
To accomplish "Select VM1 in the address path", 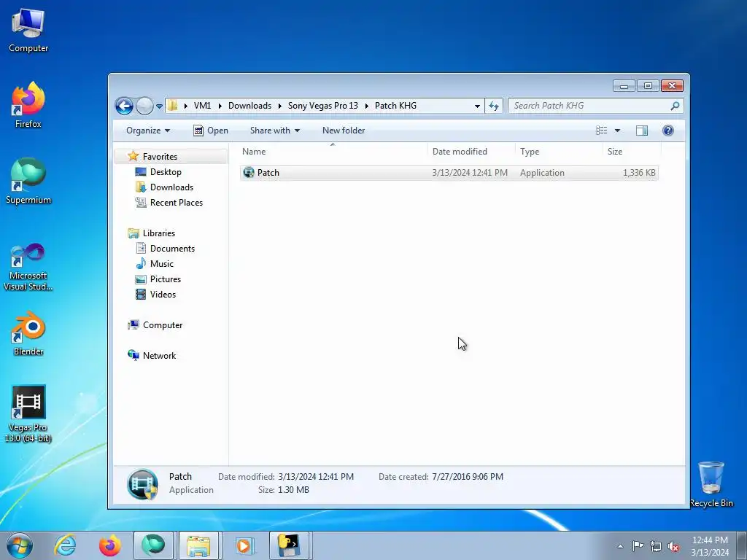I will pyautogui.click(x=203, y=106).
